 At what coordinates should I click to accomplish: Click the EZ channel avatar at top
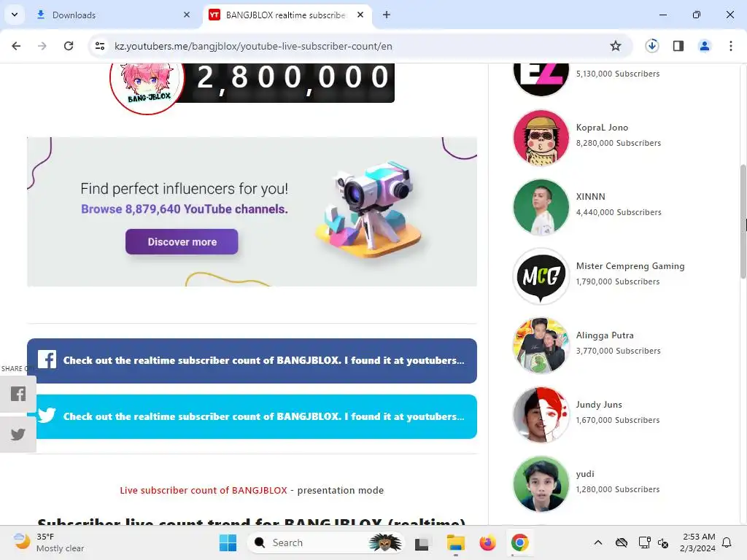pos(541,79)
